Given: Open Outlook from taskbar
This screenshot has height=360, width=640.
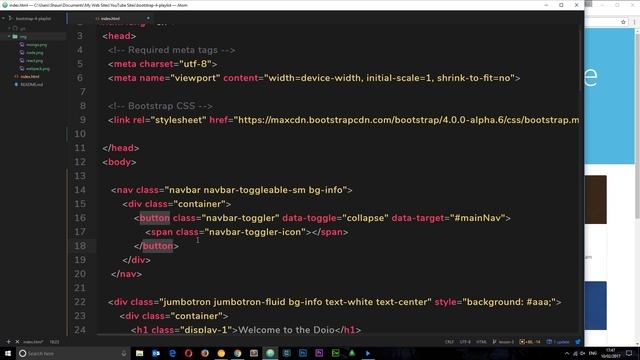Looking at the screenshot, I should coord(156,353).
